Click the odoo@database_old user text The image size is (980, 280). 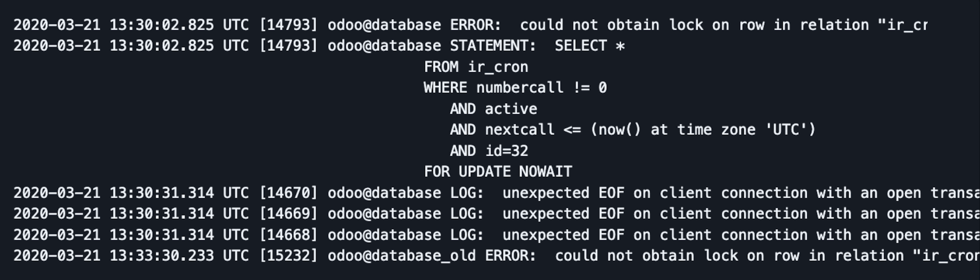click(x=401, y=256)
